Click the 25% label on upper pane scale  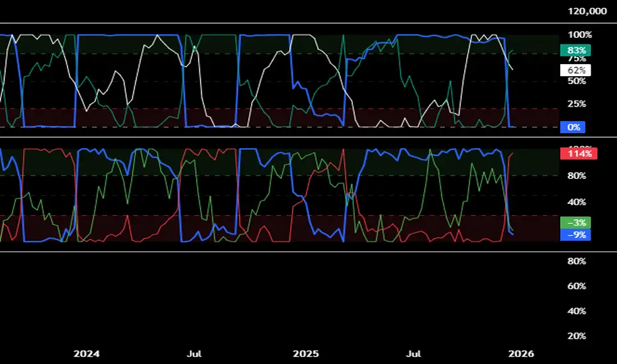pyautogui.click(x=577, y=104)
